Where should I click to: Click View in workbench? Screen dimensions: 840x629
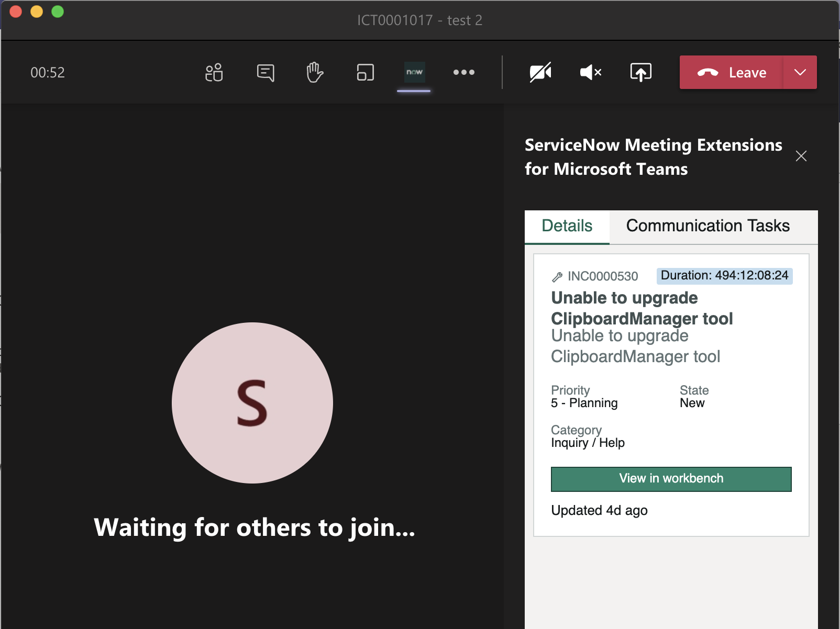[671, 479]
